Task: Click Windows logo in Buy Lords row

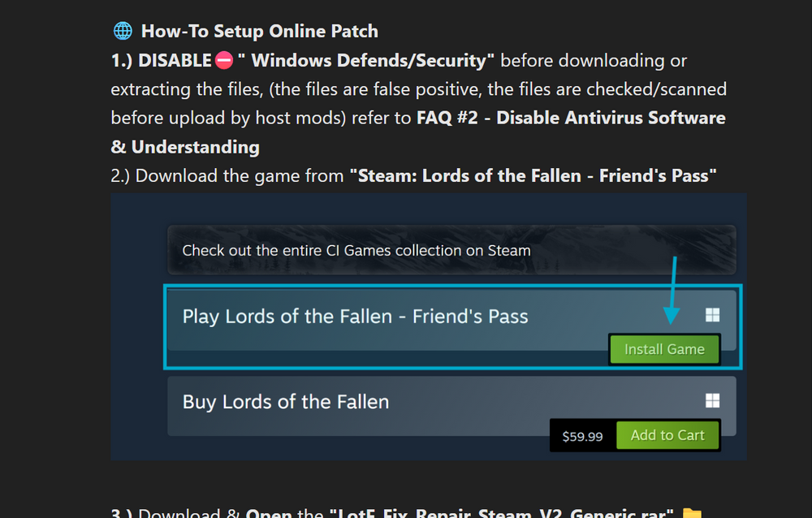Action: [x=712, y=400]
